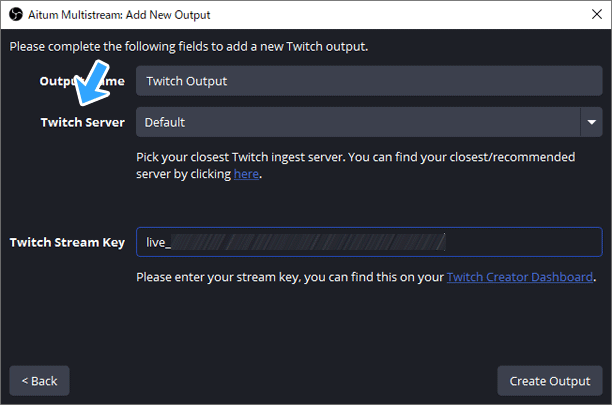Click the Twitch Stream Key label
612x405 pixels.
(x=67, y=242)
